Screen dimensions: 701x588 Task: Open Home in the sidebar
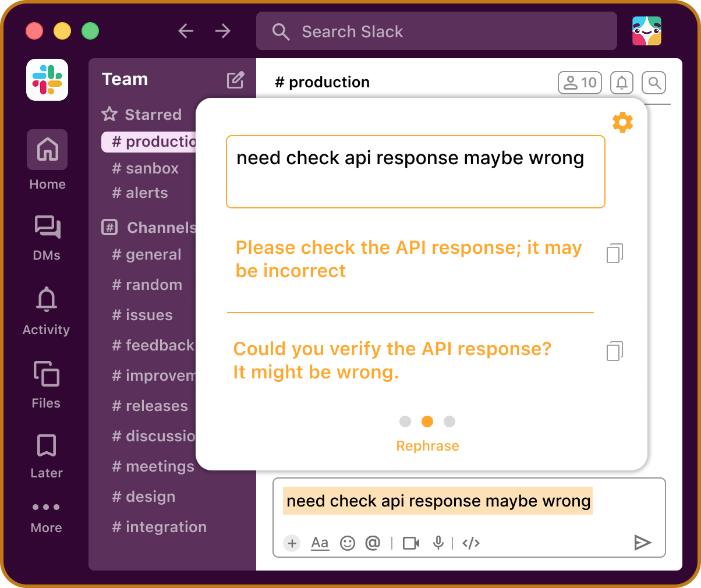tap(47, 160)
